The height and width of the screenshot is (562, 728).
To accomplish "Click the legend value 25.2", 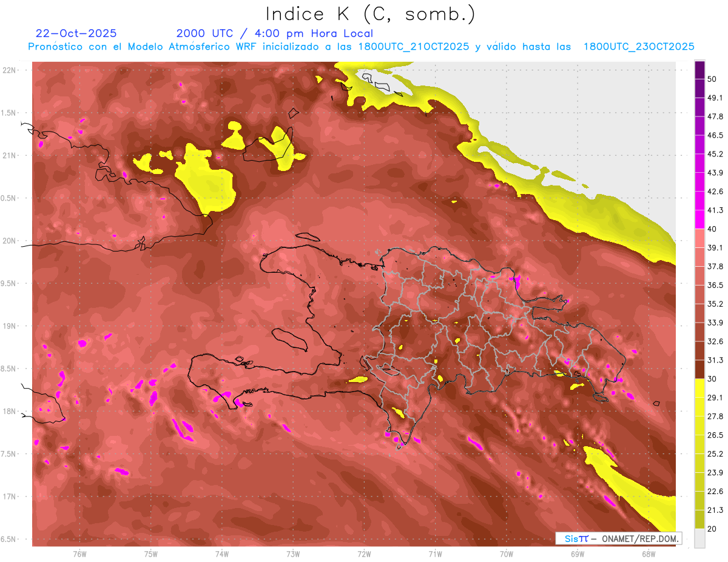I will click(x=715, y=453).
